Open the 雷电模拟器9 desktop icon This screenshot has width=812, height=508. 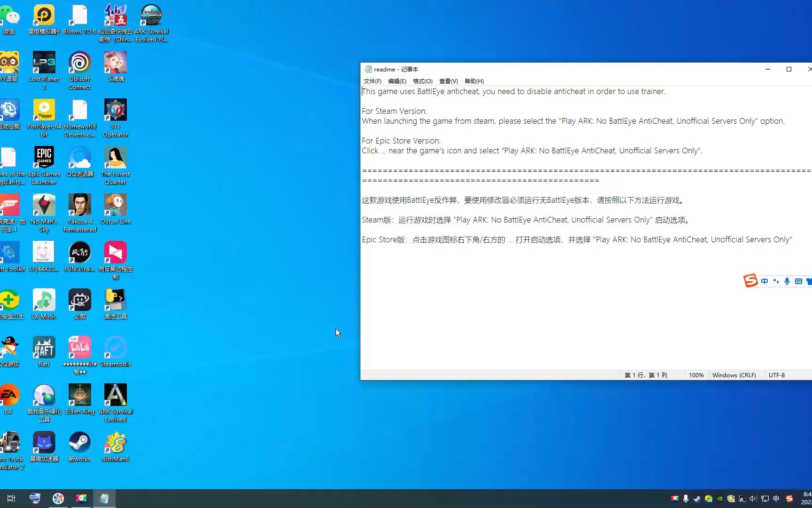44,20
